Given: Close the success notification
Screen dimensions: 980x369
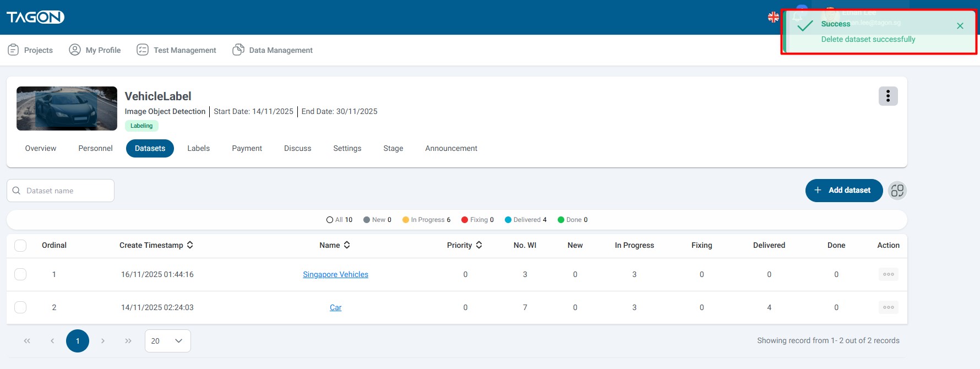Looking at the screenshot, I should [960, 26].
